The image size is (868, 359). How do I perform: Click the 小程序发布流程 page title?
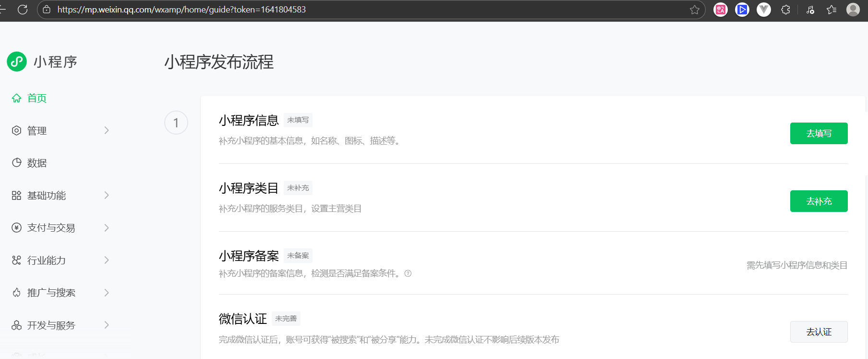click(x=219, y=62)
